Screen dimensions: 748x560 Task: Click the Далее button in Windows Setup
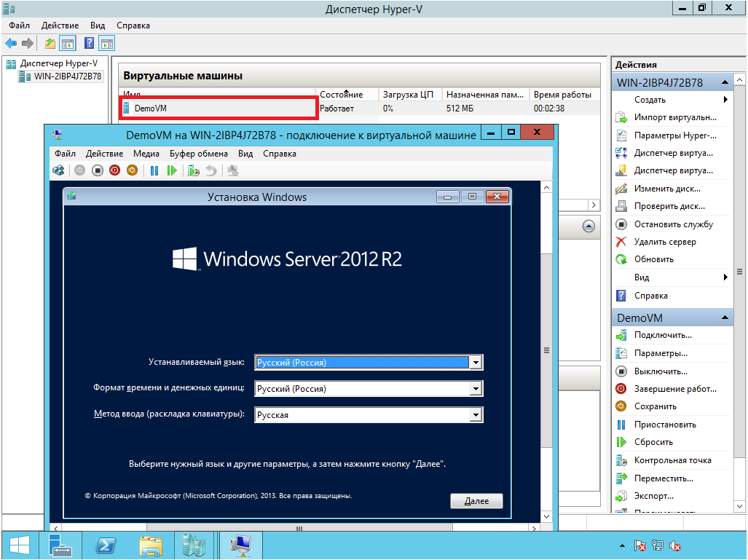pyautogui.click(x=476, y=501)
